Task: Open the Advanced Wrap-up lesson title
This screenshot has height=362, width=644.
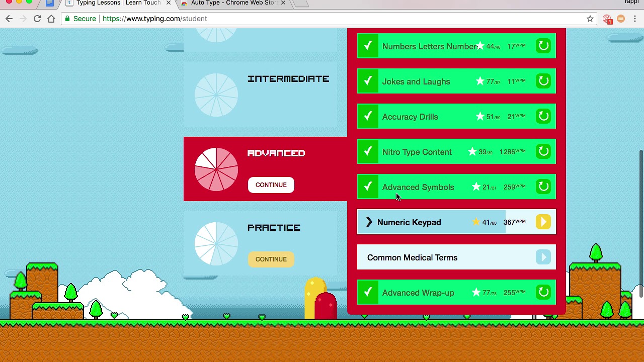Action: click(x=418, y=293)
